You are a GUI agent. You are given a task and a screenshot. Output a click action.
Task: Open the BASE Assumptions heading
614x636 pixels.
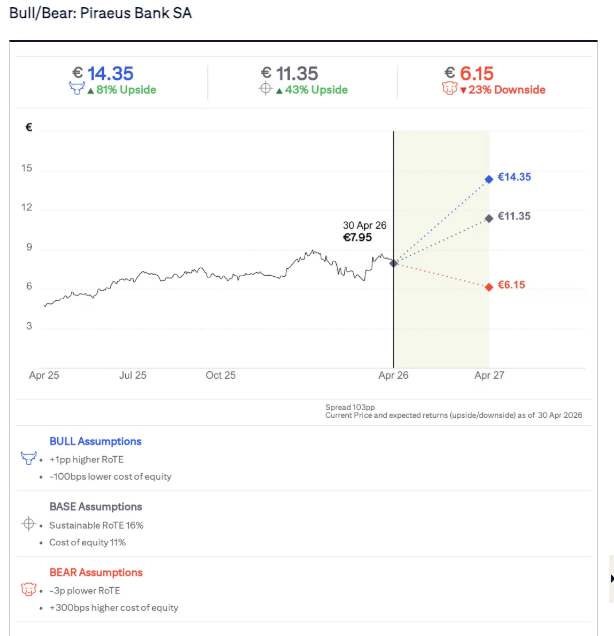coord(96,507)
